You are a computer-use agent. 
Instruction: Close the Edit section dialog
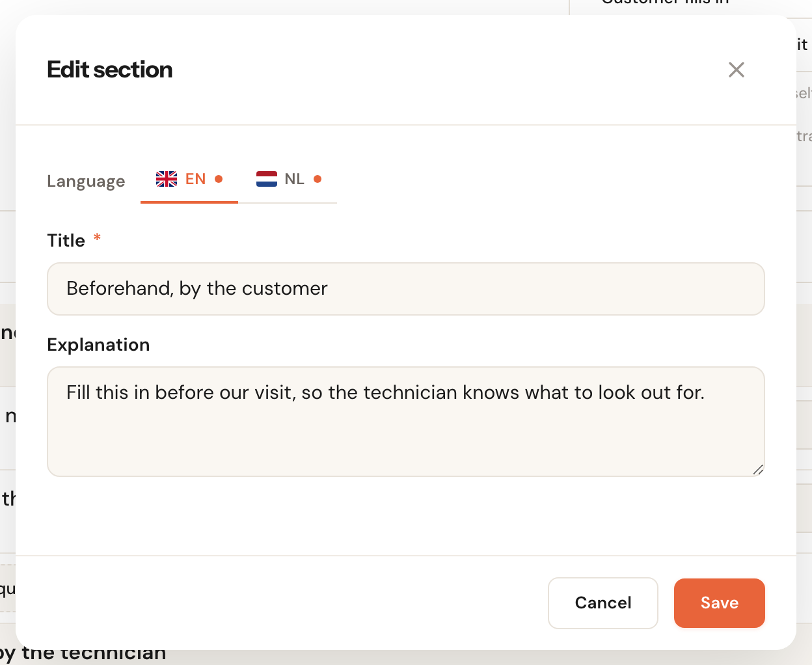pyautogui.click(x=736, y=70)
